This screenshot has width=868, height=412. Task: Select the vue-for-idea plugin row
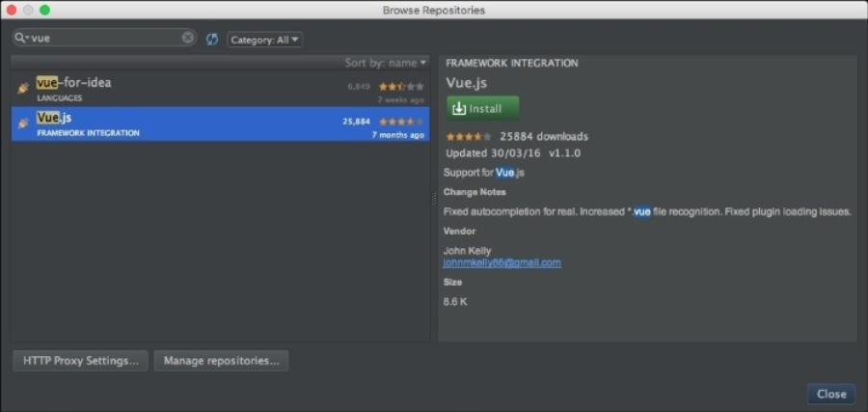click(193, 89)
